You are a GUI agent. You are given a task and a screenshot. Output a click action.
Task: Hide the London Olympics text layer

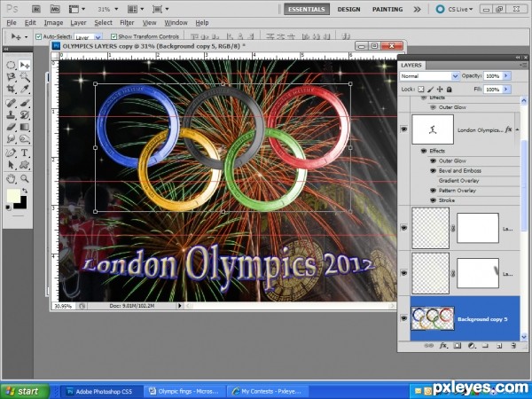(x=403, y=129)
